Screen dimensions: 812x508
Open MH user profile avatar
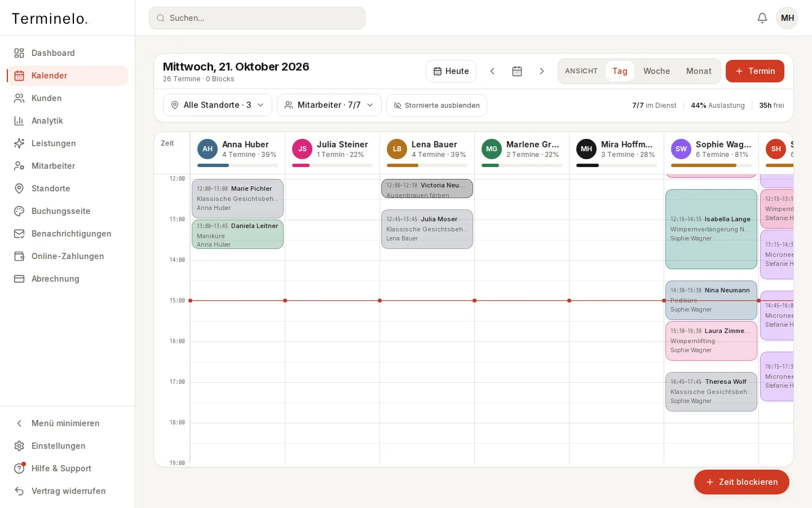point(787,18)
